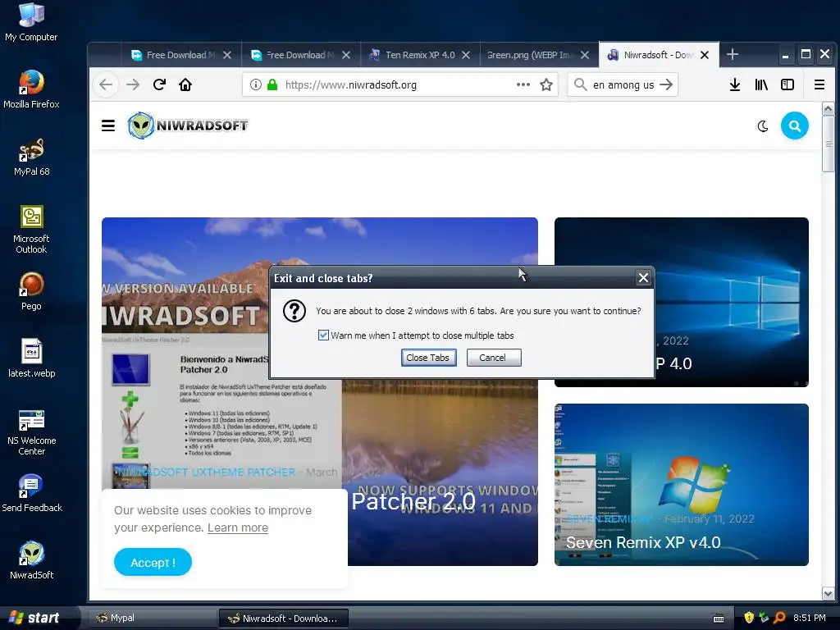Click the page scrollbar up arrow

828,109
